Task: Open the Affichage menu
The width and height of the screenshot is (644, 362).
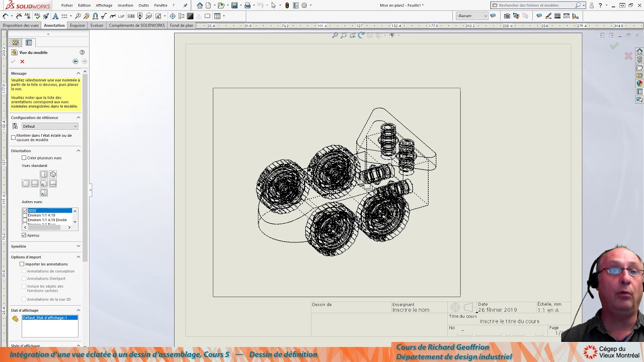Action: tap(104, 5)
